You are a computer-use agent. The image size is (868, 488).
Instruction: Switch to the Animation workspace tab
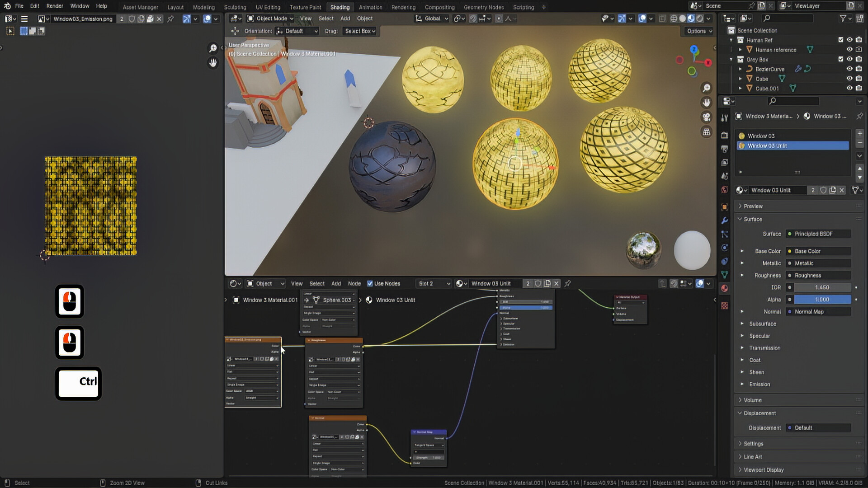pos(370,7)
